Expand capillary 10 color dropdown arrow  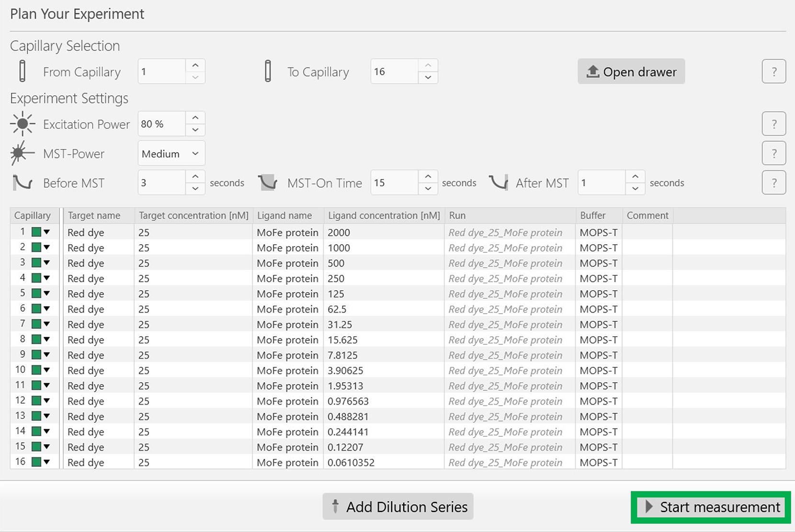[47, 370]
